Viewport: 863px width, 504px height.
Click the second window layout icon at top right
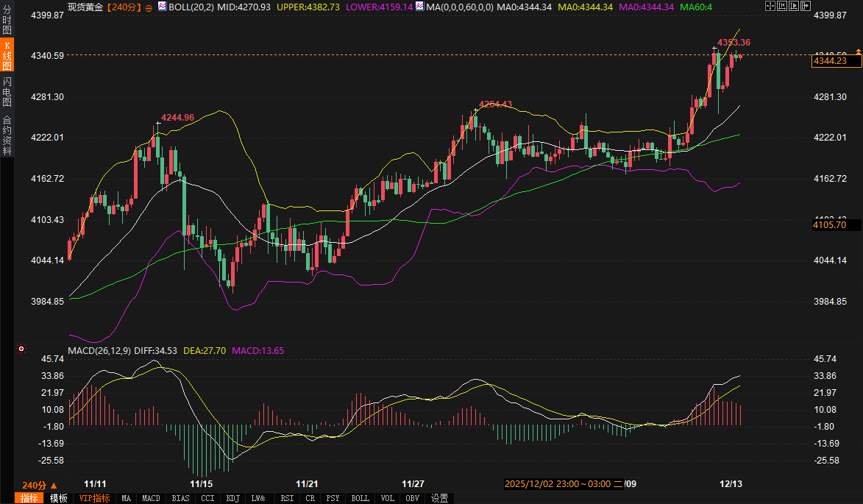click(x=781, y=6)
